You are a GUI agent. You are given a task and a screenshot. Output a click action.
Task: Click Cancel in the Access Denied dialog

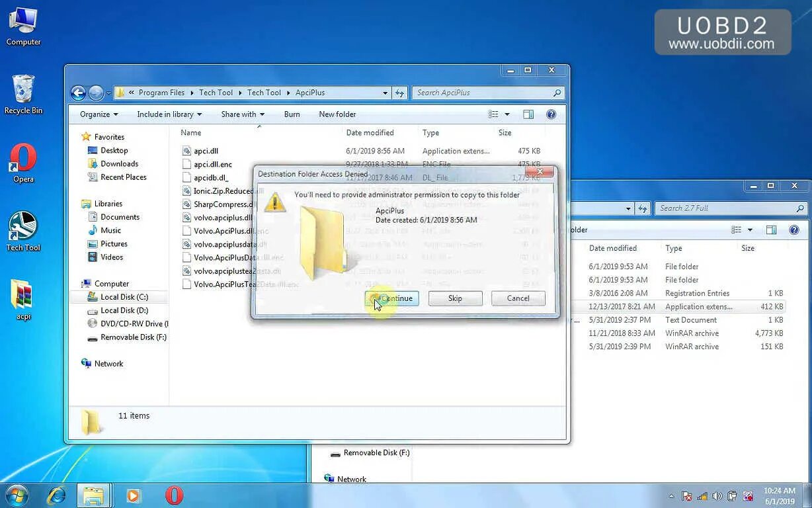518,298
